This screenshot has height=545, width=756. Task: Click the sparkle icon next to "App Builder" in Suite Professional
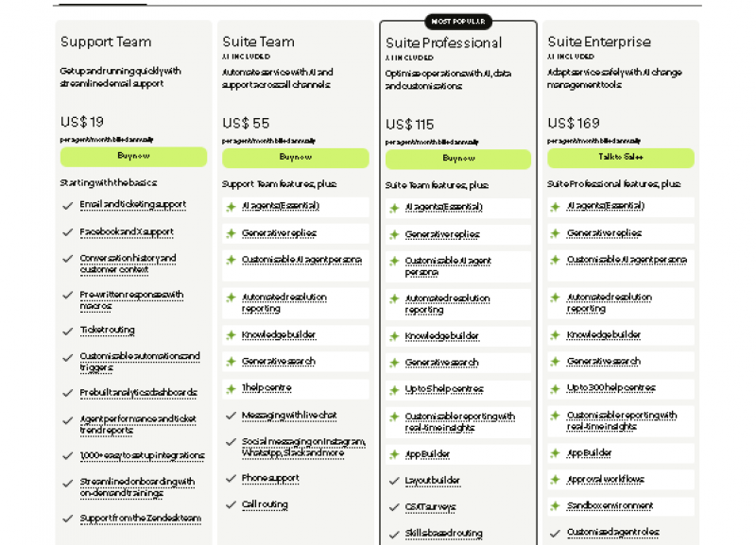393,453
